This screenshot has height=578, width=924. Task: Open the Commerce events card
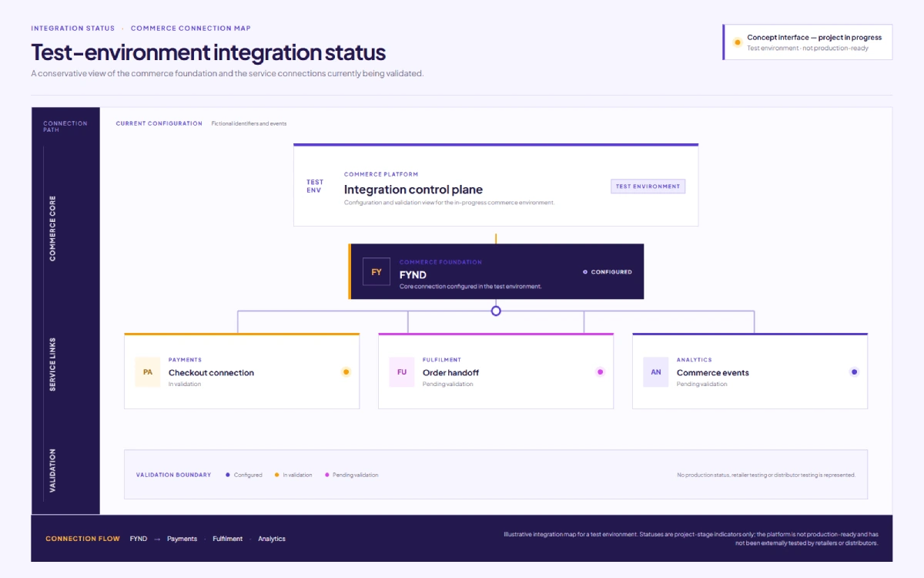tap(750, 371)
